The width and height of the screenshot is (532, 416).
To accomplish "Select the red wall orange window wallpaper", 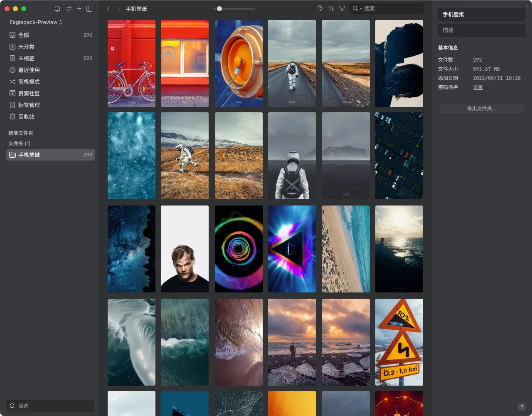I will click(185, 64).
